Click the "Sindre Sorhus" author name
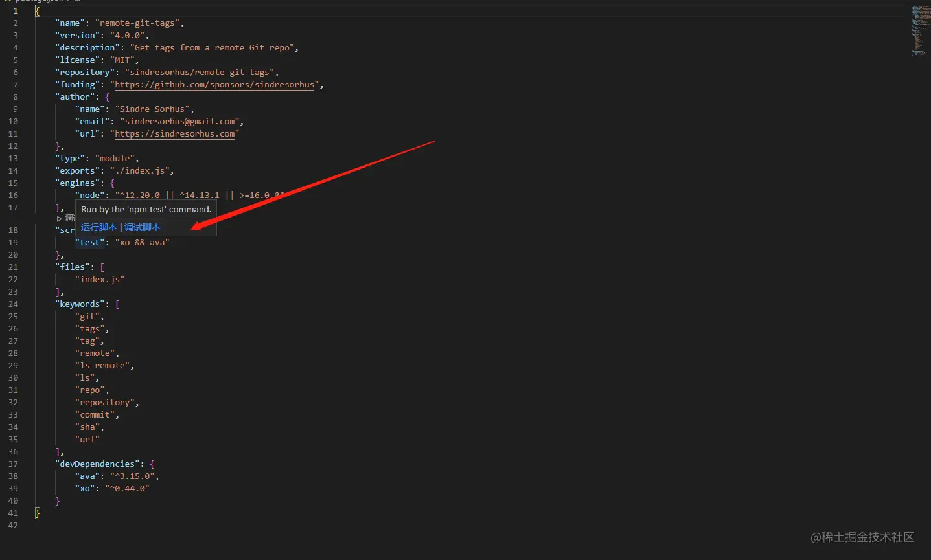Screen dimensions: 931x560 pos(152,109)
